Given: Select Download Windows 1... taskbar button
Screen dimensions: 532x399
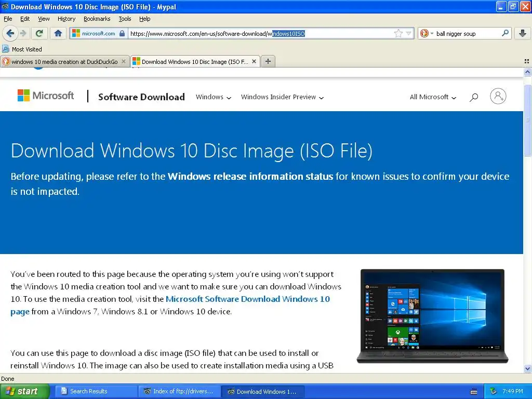Looking at the screenshot, I should 262,392.
